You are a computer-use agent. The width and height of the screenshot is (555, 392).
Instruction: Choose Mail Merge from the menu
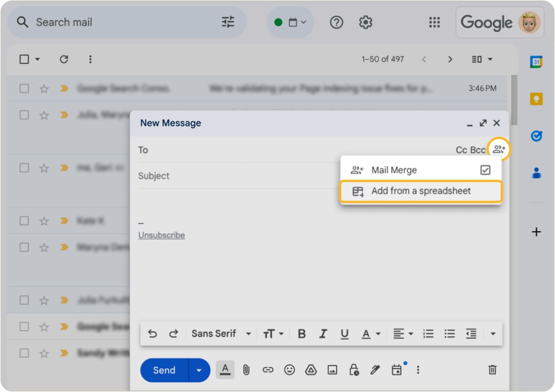(x=394, y=170)
